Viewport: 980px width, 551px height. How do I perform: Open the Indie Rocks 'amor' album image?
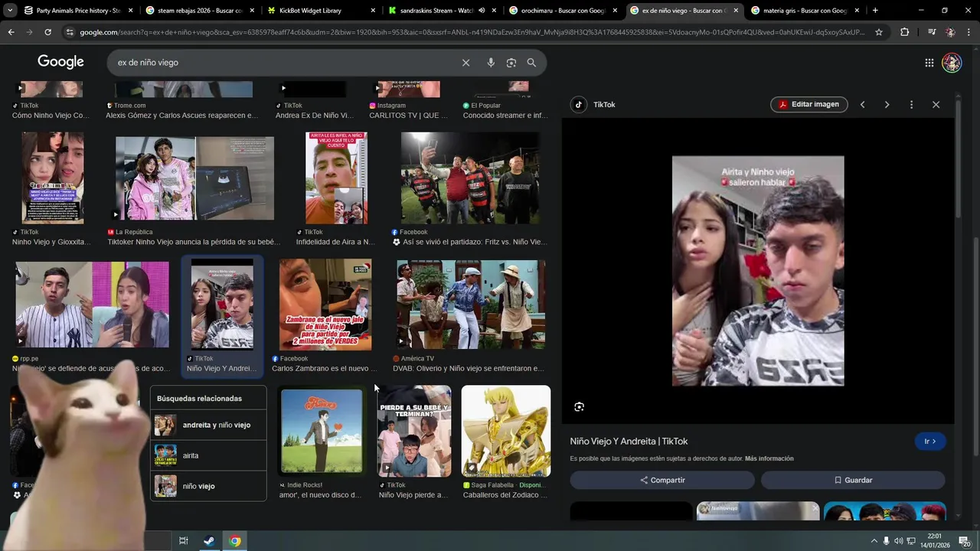coord(322,431)
